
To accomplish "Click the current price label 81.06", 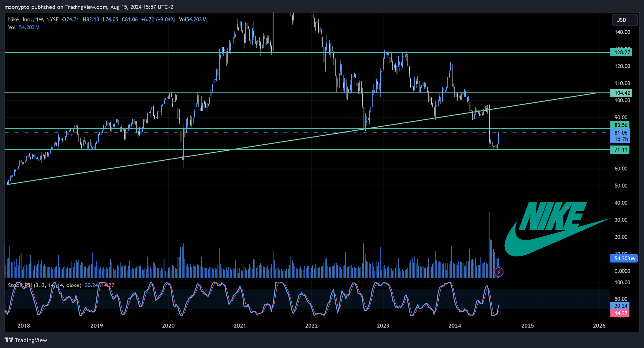I will coord(621,132).
